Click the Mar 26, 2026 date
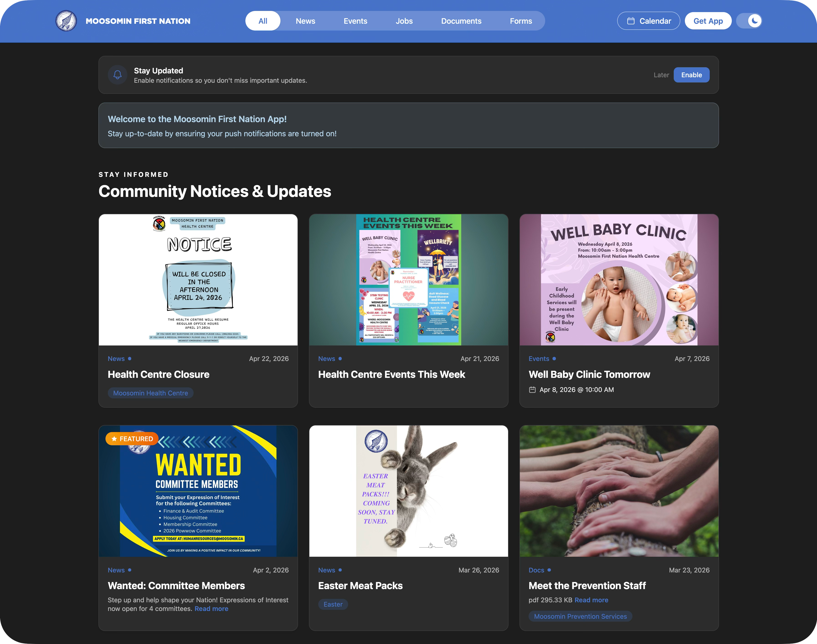The image size is (817, 644). coord(478,570)
